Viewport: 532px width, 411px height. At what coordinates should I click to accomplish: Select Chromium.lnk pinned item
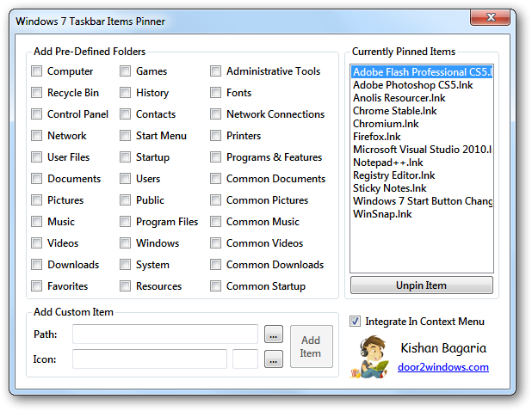(x=422, y=124)
